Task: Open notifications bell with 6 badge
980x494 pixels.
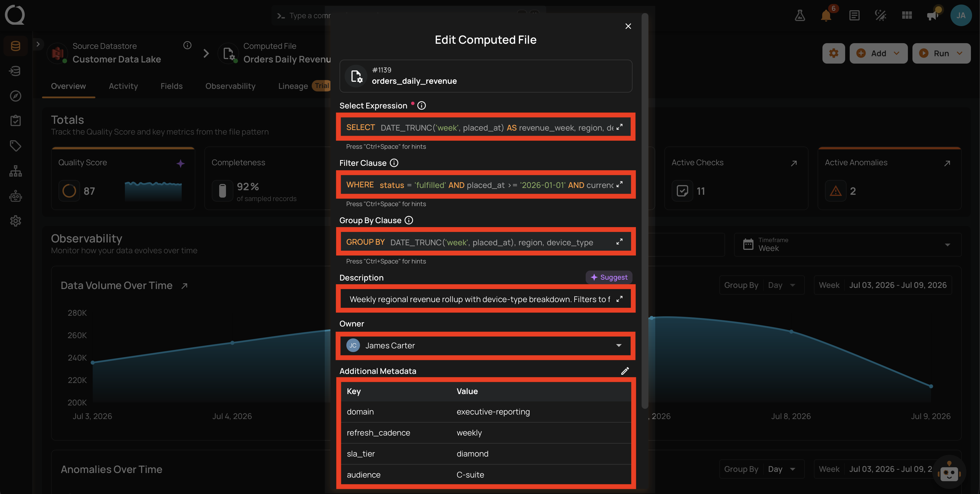Action: point(826,15)
